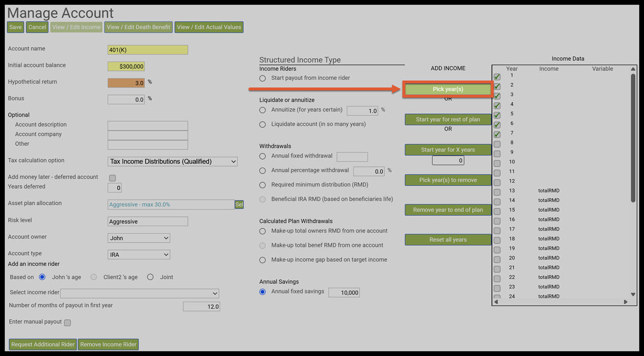The width and height of the screenshot is (644, 356).
Task: Open View / Edit Income
Action: 76,27
